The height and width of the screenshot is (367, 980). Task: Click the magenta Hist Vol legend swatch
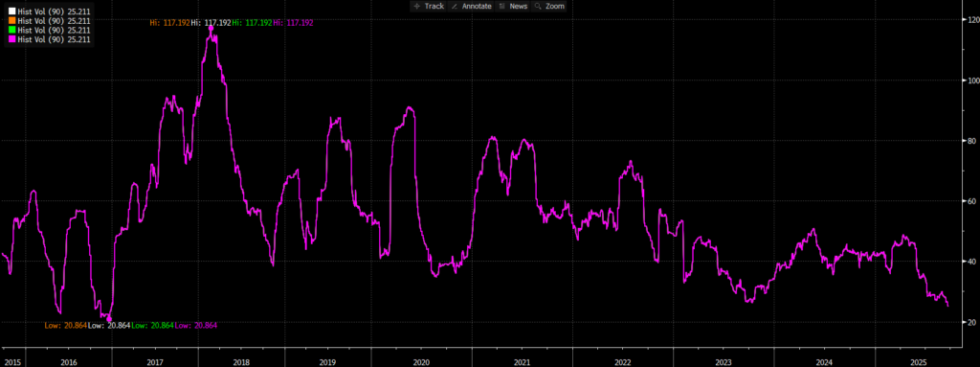tap(11, 39)
